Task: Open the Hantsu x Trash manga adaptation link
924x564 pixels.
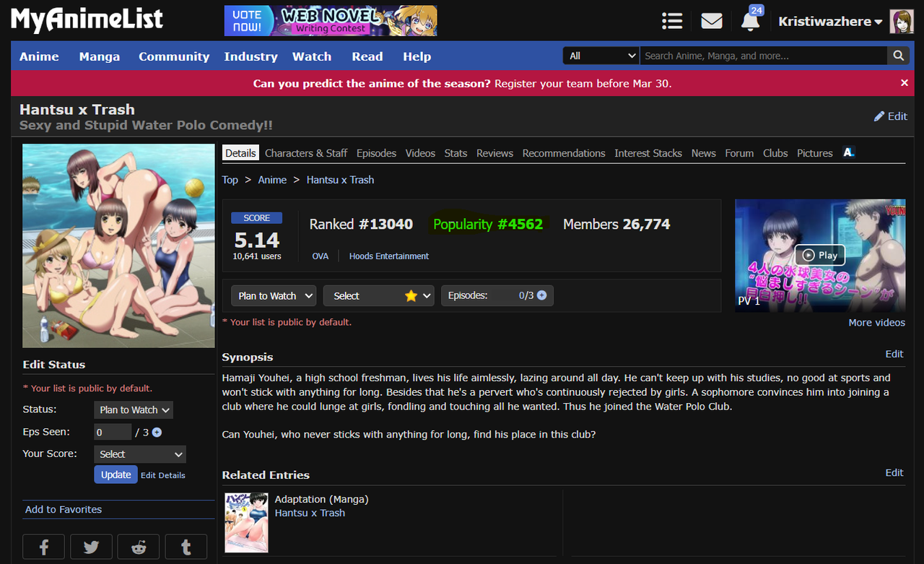Action: click(x=310, y=513)
